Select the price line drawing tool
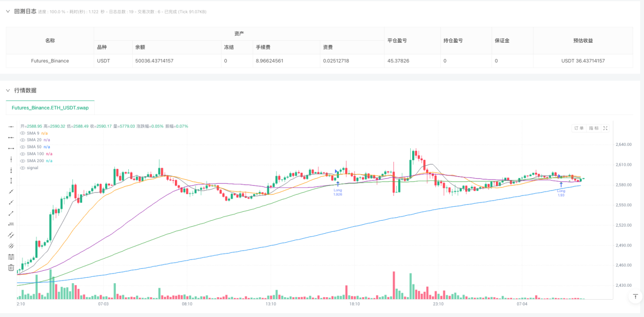This screenshot has width=644, height=317. pos(11,224)
